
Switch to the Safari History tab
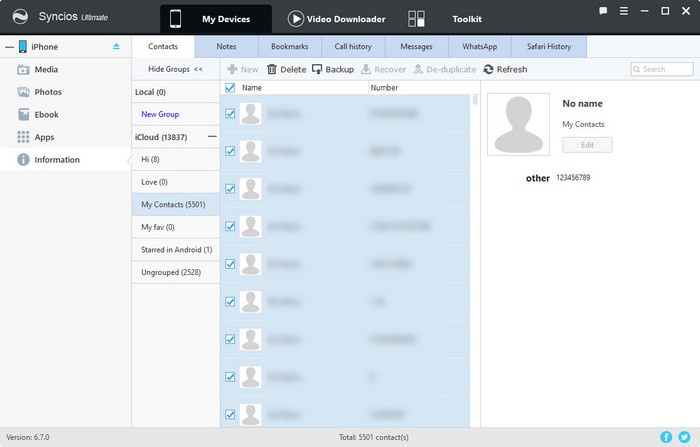tap(549, 46)
